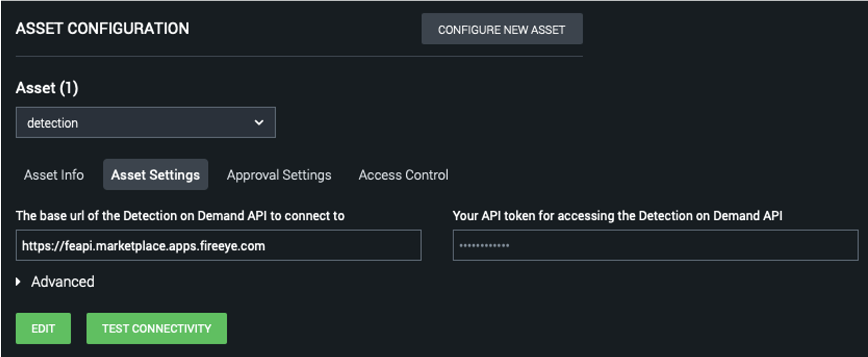Viewport: 868px width, 357px height.
Task: Switch to the Asset Info tab
Action: [x=54, y=175]
